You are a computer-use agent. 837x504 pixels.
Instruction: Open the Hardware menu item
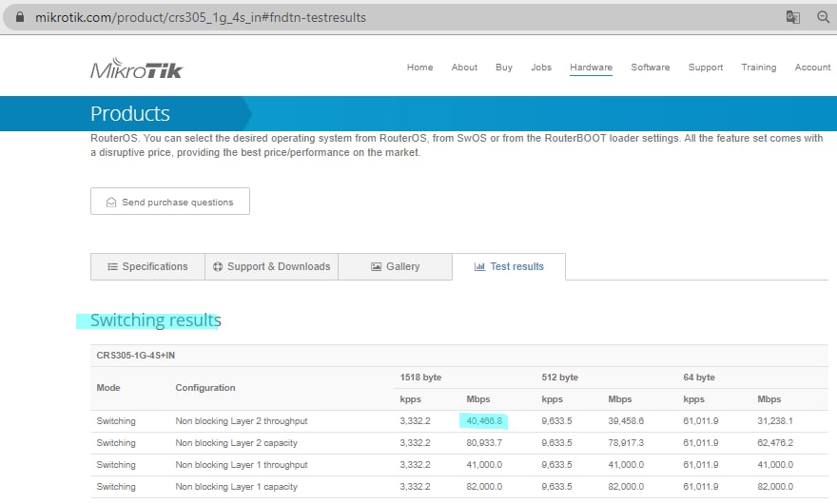[x=591, y=68]
